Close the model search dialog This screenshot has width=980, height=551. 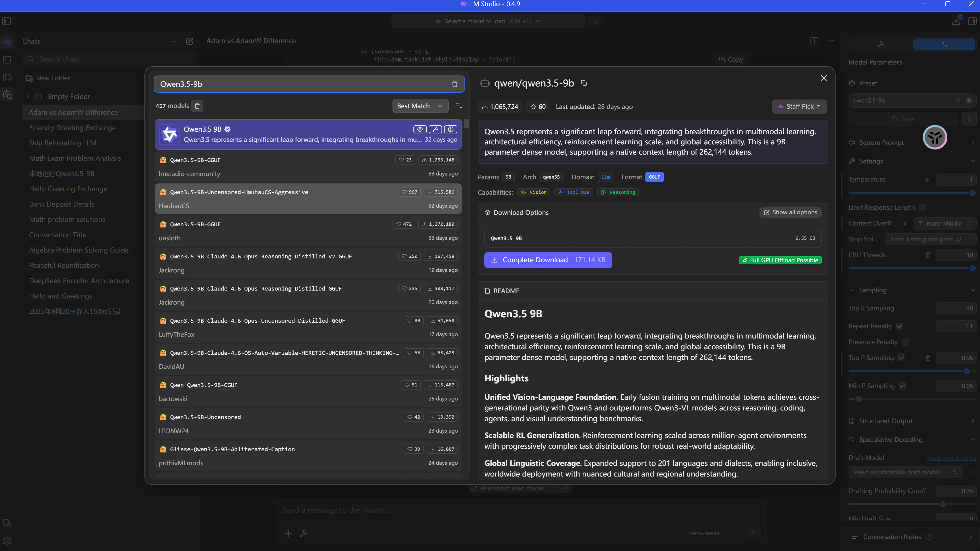coord(824,78)
